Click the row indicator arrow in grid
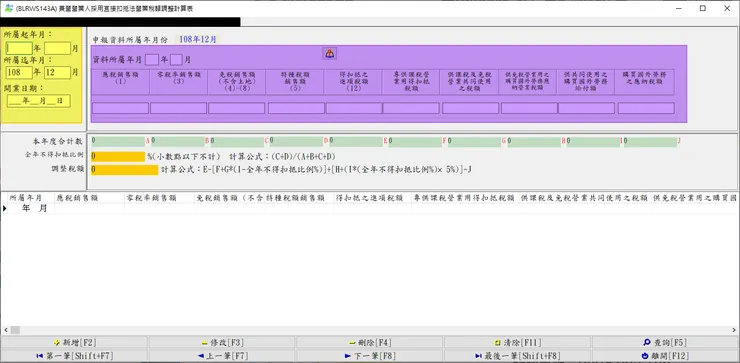The height and width of the screenshot is (363, 740). click(x=5, y=208)
